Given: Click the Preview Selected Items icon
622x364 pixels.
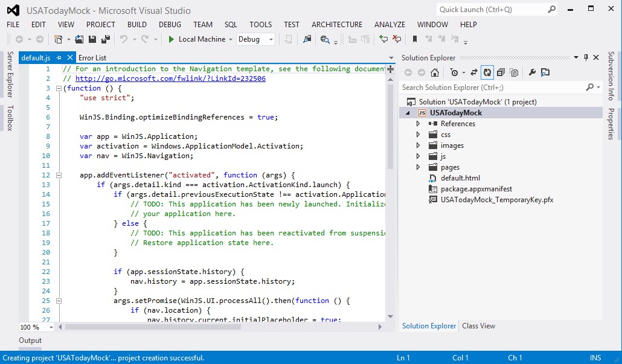Looking at the screenshot, I should point(545,72).
